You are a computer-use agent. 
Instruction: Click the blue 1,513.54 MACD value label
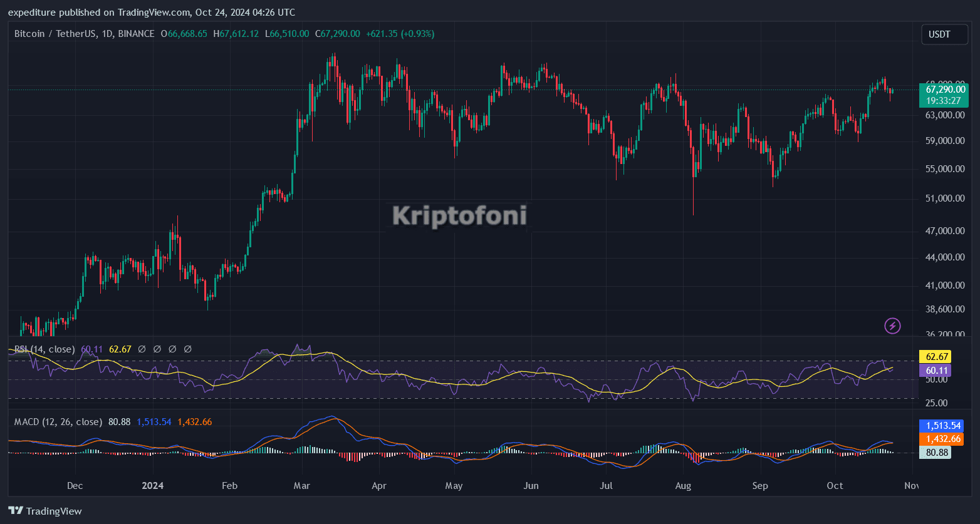coord(942,424)
